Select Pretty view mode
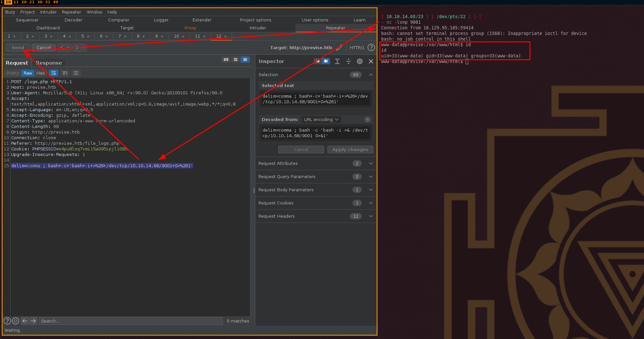 point(13,73)
